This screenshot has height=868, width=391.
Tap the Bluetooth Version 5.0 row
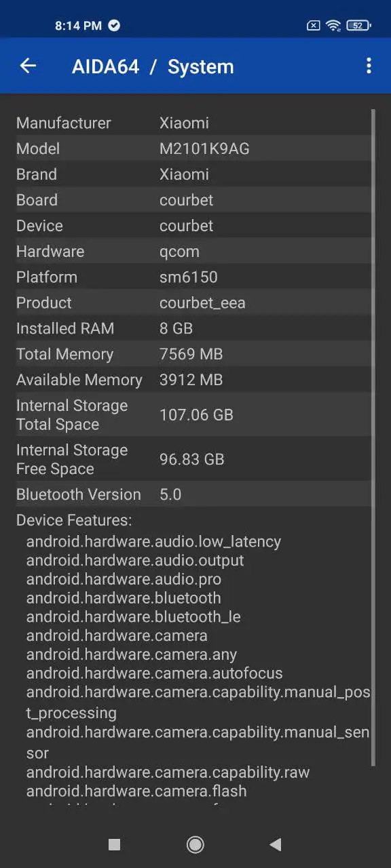tap(193, 494)
